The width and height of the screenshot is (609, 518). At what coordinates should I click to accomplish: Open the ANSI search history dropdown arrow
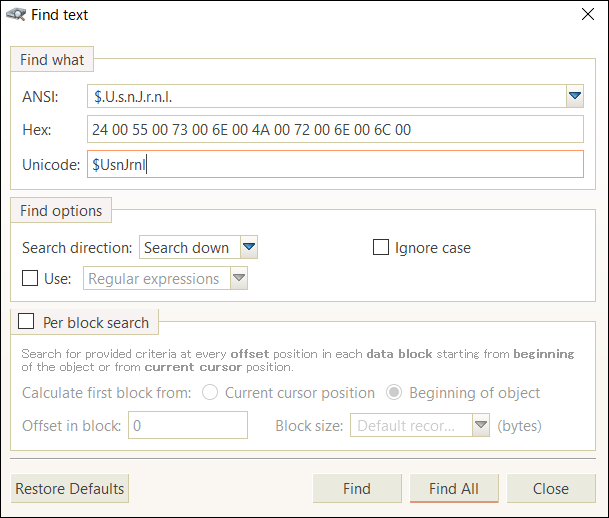[574, 96]
